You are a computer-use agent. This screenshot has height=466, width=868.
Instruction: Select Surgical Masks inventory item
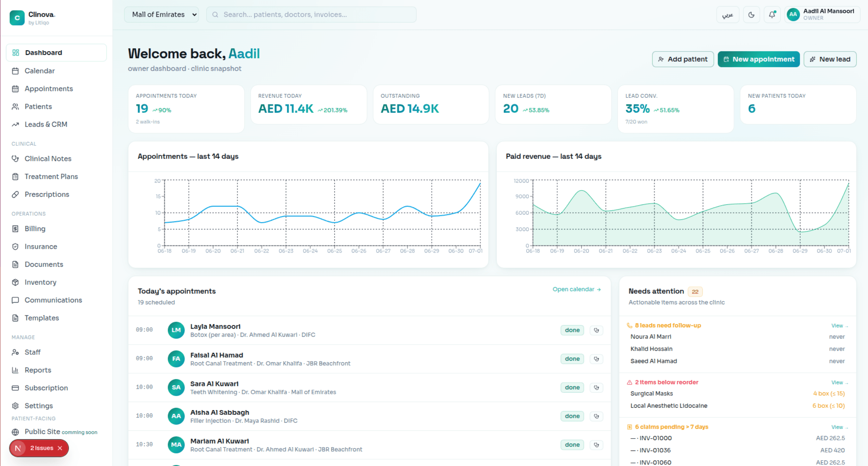pyautogui.click(x=737, y=393)
